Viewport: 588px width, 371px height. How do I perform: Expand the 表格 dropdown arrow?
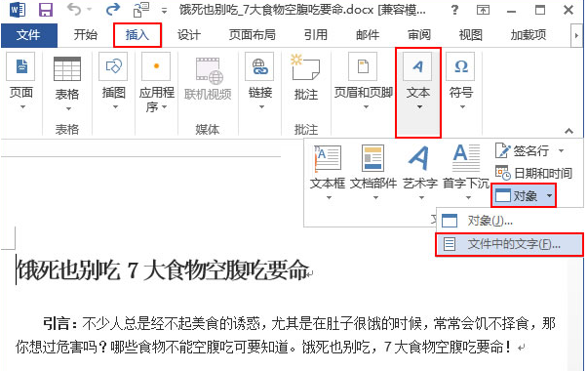tap(68, 109)
